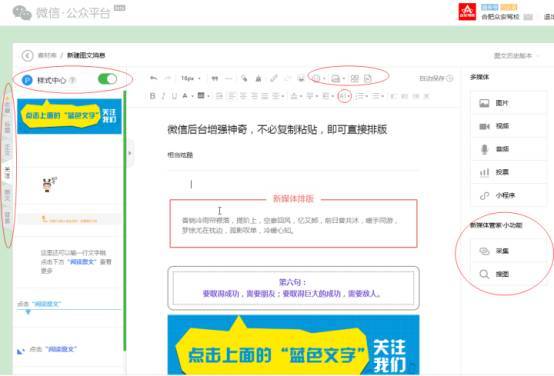The height and width of the screenshot is (376, 554).
Task: Go back using the circled arrow
Action: coord(27,55)
